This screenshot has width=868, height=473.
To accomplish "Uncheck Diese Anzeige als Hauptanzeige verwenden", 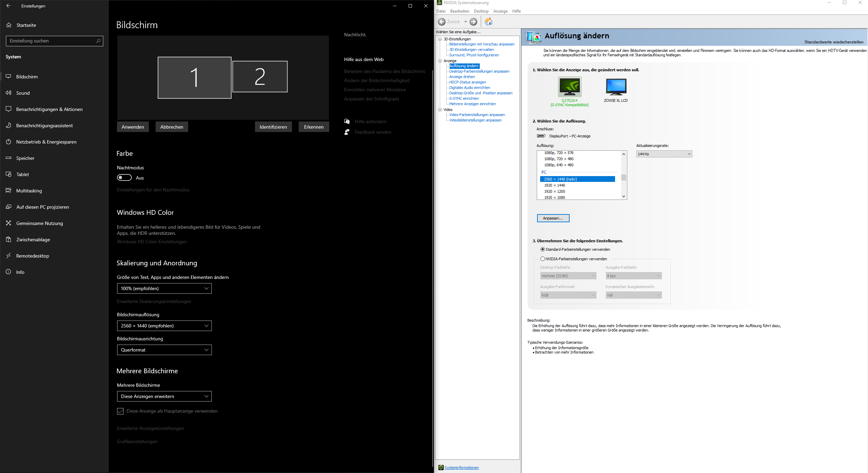I will tap(120, 411).
